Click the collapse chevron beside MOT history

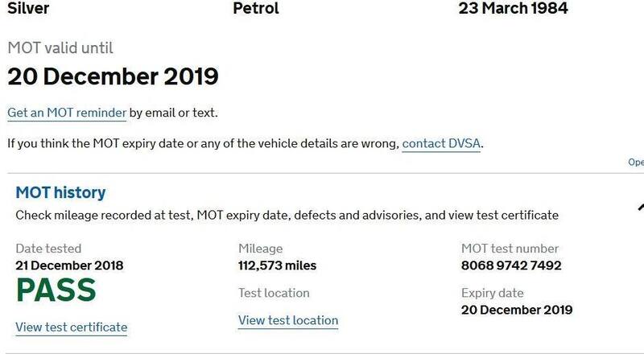click(x=639, y=205)
